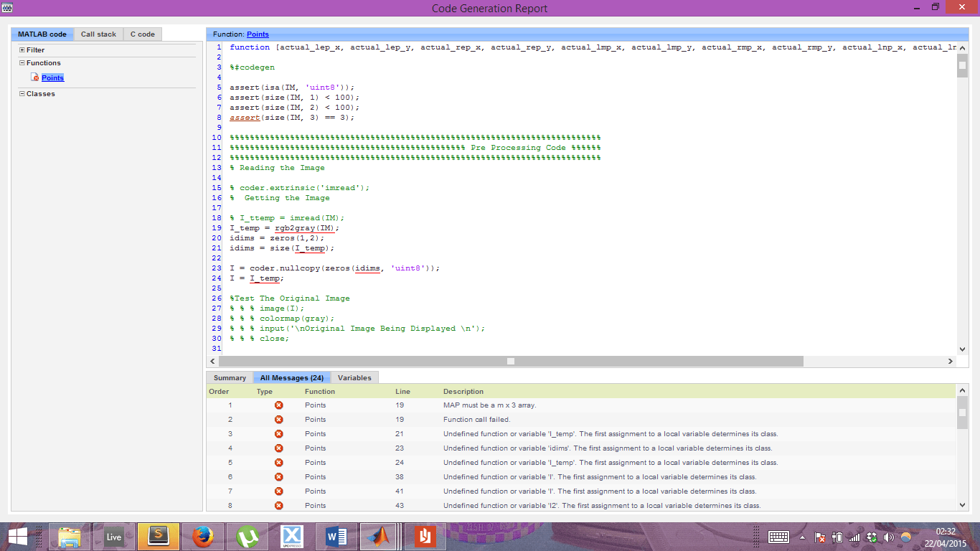This screenshot has height=551, width=980.
Task: Open the red PDF app on the taskbar
Action: [x=425, y=537]
